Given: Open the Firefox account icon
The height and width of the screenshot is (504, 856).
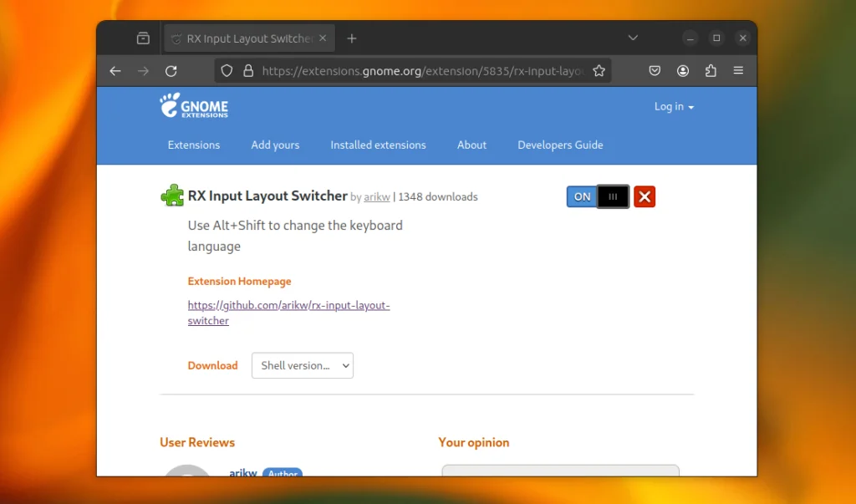Looking at the screenshot, I should [683, 71].
